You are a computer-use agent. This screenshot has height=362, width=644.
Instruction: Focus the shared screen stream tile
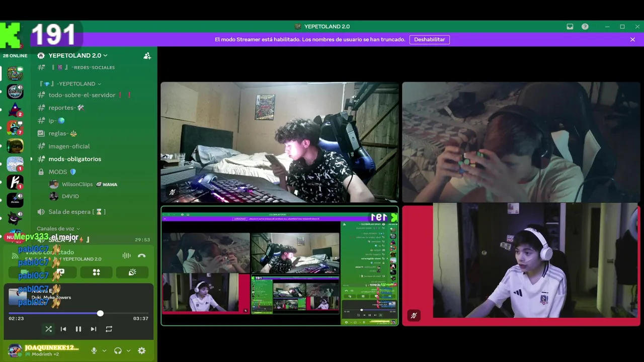(x=280, y=265)
